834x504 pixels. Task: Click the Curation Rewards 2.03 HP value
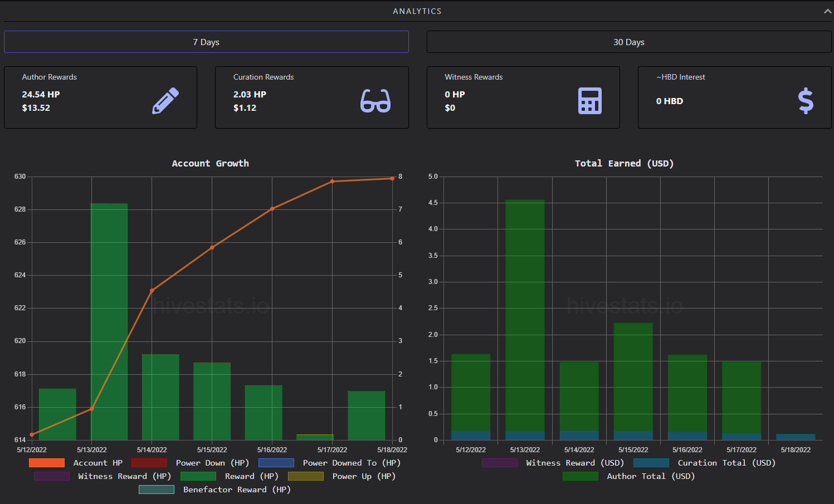pyautogui.click(x=250, y=94)
